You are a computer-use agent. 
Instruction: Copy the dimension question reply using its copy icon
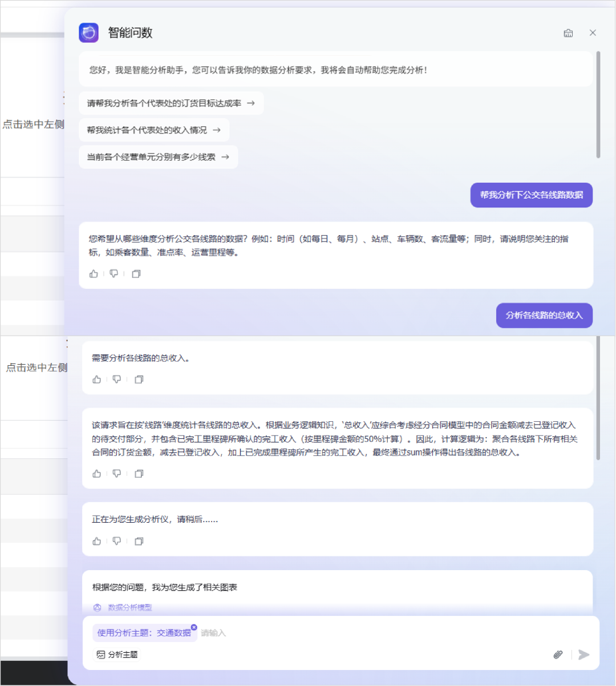[x=136, y=273]
